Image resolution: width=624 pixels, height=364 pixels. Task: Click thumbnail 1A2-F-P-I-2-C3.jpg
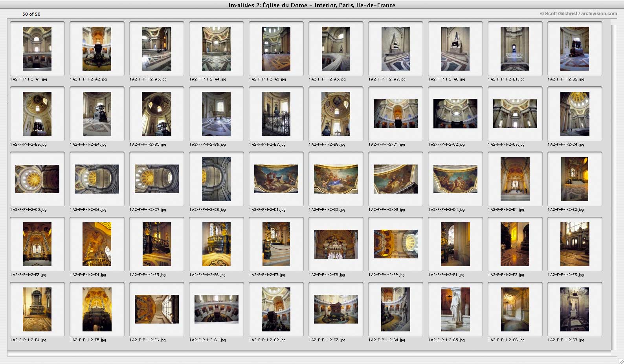515,114
